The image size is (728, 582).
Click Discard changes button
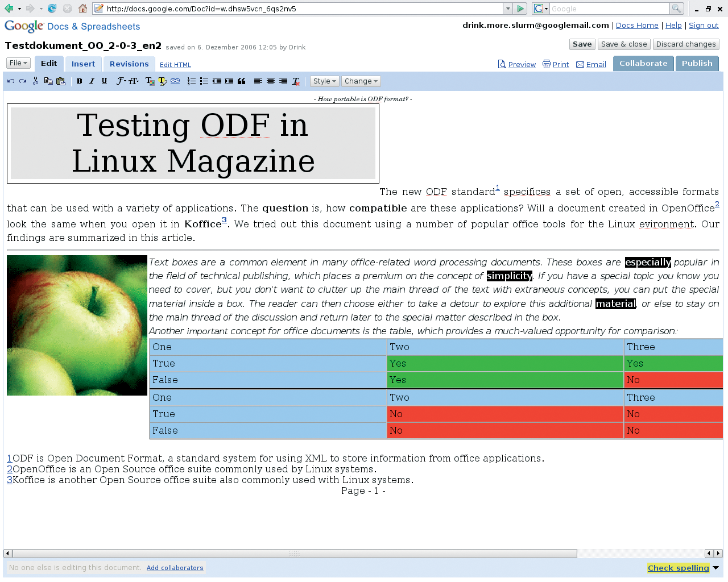[x=686, y=44]
